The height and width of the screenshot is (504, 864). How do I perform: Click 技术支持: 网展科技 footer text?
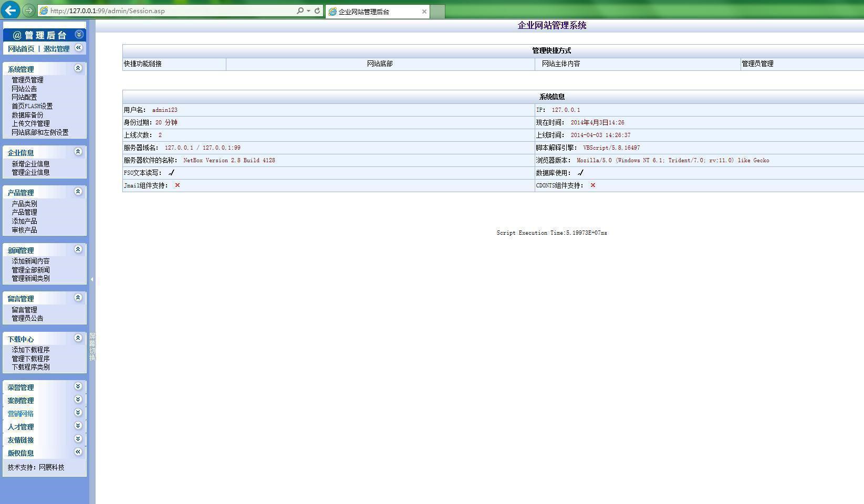pyautogui.click(x=36, y=467)
